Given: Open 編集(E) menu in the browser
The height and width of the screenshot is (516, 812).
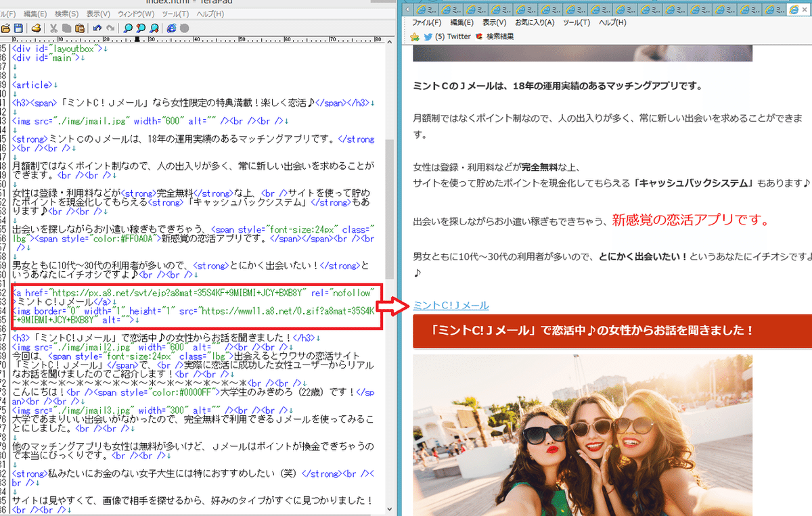Looking at the screenshot, I should tap(462, 22).
